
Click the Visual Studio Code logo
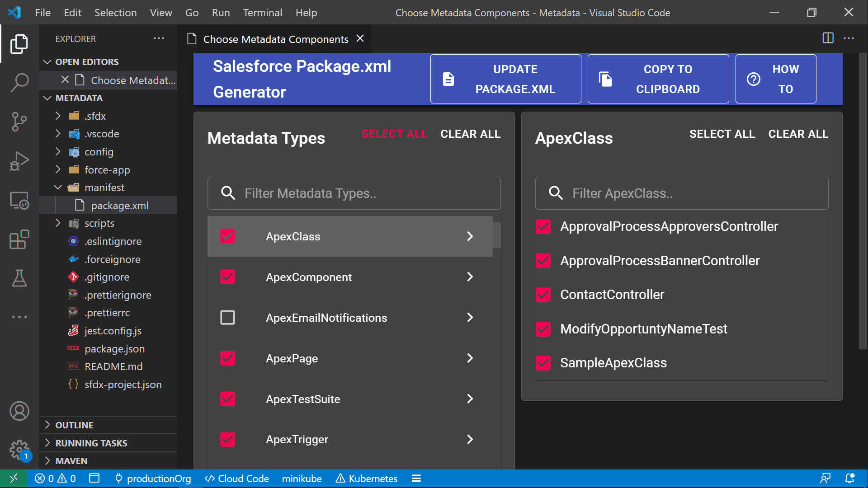pos(14,12)
